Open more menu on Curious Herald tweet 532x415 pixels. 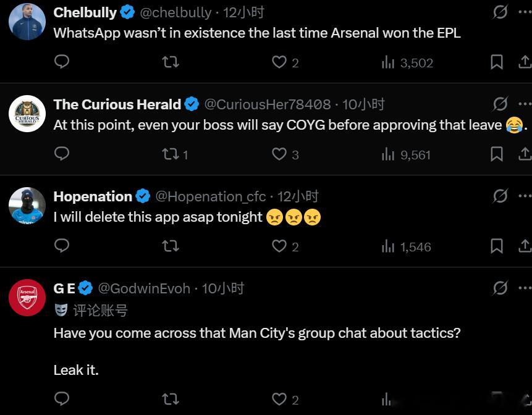coord(525,104)
